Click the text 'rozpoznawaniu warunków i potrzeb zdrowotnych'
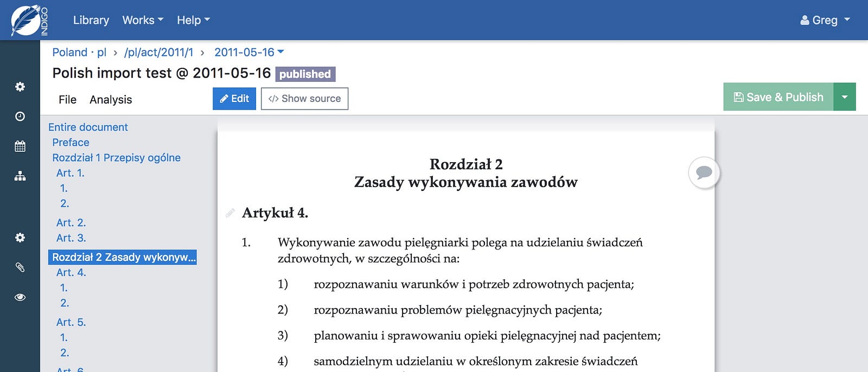The image size is (868, 372). [448, 284]
